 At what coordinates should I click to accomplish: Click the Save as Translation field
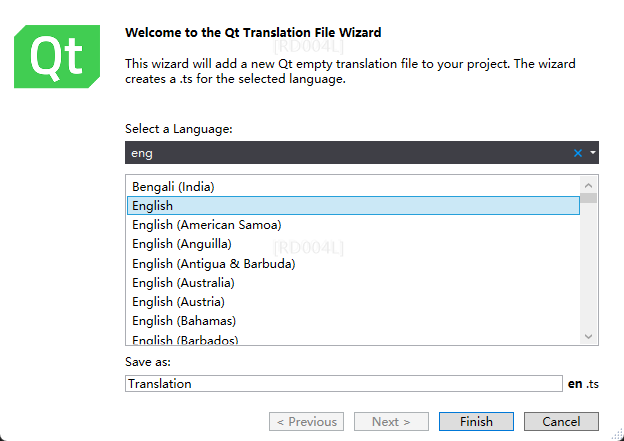point(344,384)
